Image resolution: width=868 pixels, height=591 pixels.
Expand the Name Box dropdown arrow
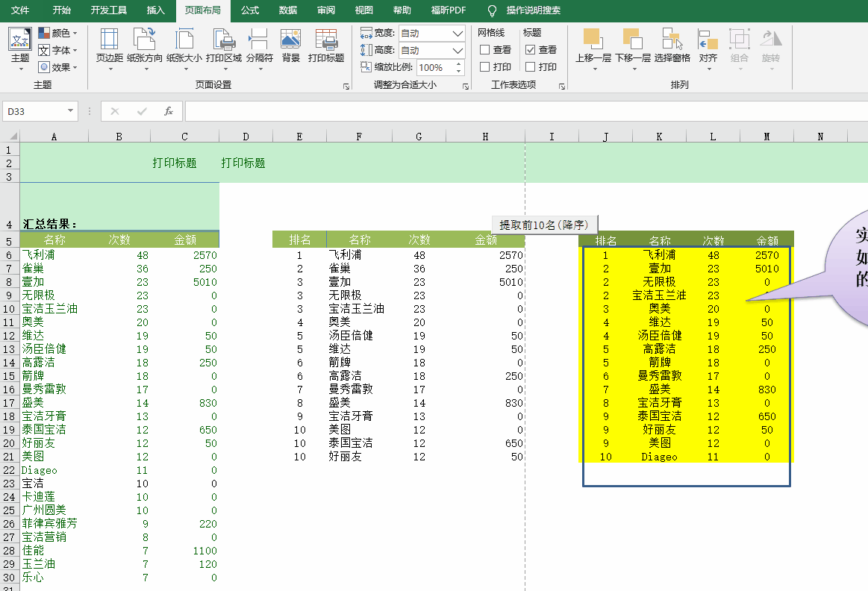coord(70,110)
